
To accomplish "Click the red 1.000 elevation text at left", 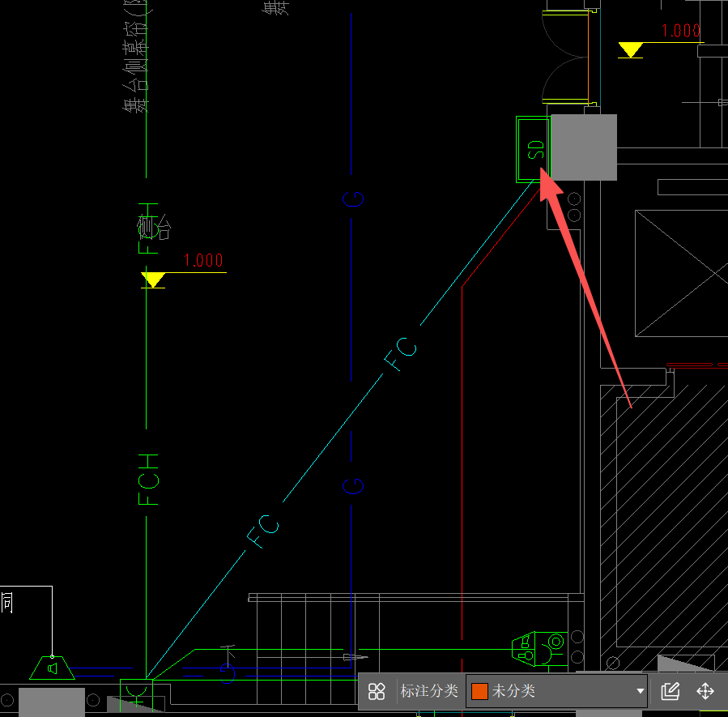I will (203, 260).
